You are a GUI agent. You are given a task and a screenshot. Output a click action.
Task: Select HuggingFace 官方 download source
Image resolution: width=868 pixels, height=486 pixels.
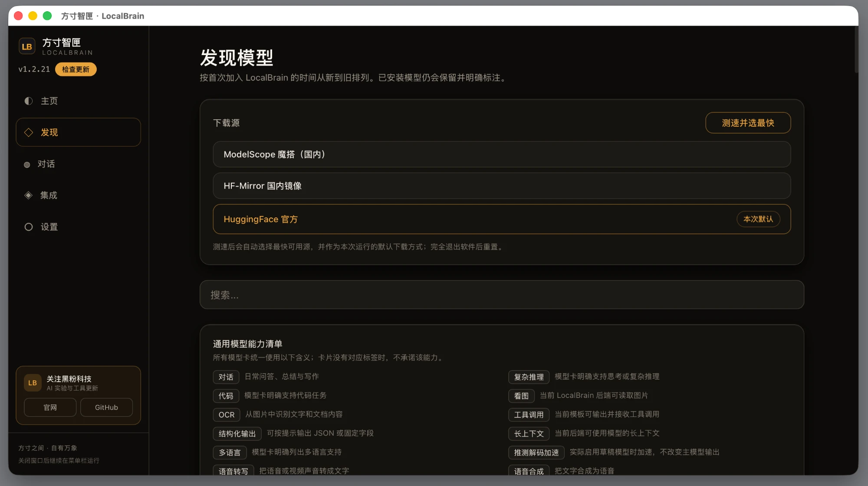502,219
